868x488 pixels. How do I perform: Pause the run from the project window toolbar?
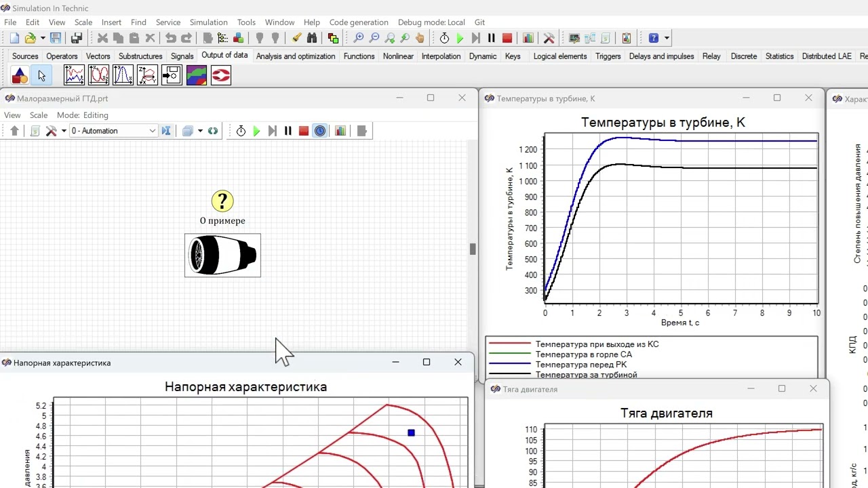click(x=288, y=131)
